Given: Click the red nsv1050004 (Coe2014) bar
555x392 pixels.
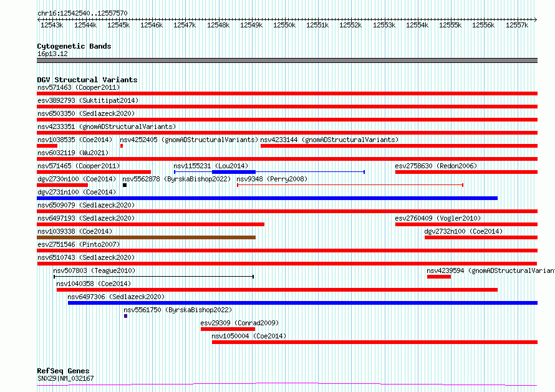Looking at the screenshot, I should [375, 342].
